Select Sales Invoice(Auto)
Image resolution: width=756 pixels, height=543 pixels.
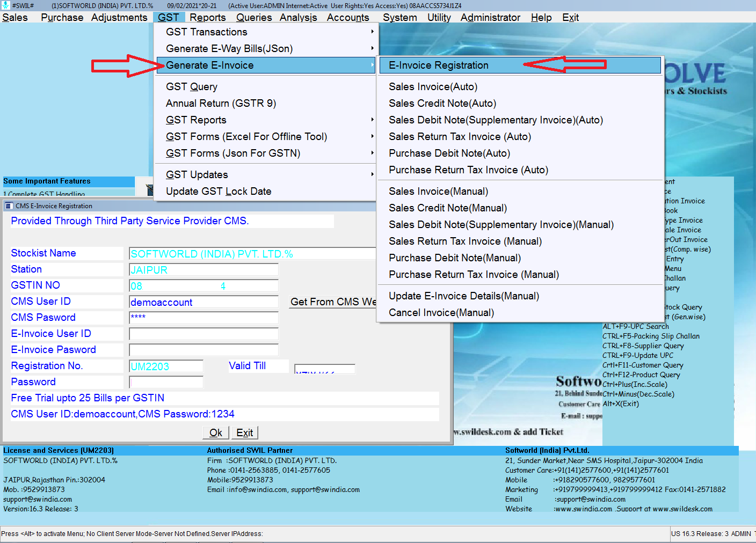tap(520, 87)
